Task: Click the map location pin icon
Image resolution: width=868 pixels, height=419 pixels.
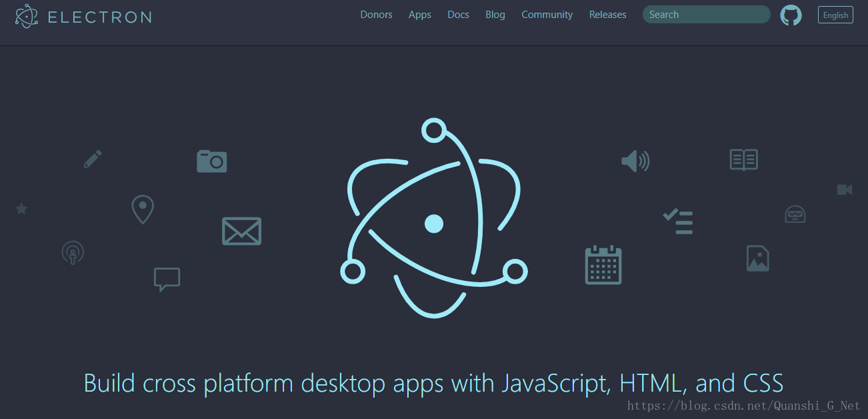Action: [x=143, y=209]
